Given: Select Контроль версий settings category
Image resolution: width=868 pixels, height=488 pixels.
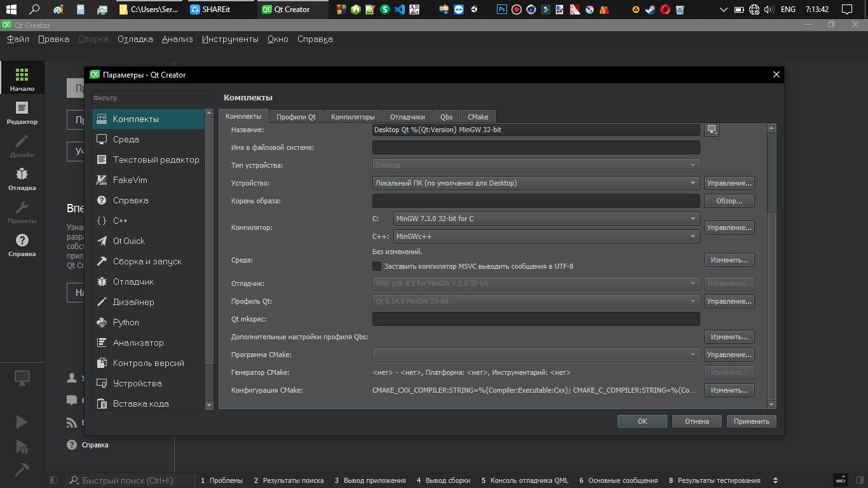Looking at the screenshot, I should click(x=149, y=363).
